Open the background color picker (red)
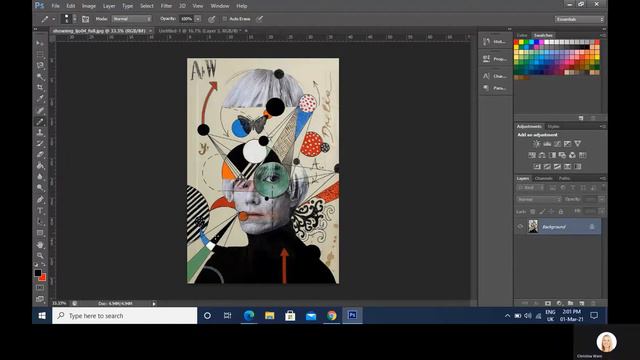 tap(43, 278)
